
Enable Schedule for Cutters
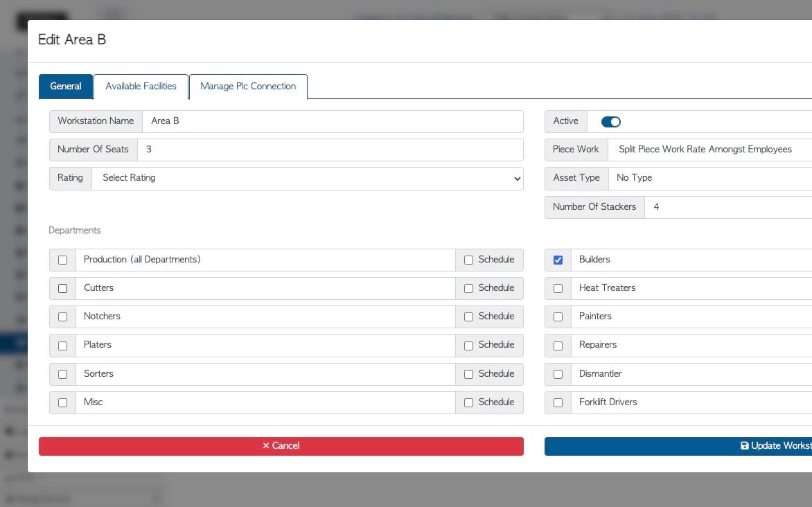pyautogui.click(x=468, y=288)
